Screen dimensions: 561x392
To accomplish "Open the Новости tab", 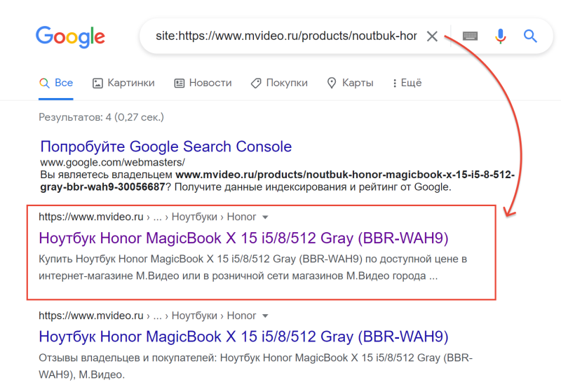I will (x=203, y=83).
